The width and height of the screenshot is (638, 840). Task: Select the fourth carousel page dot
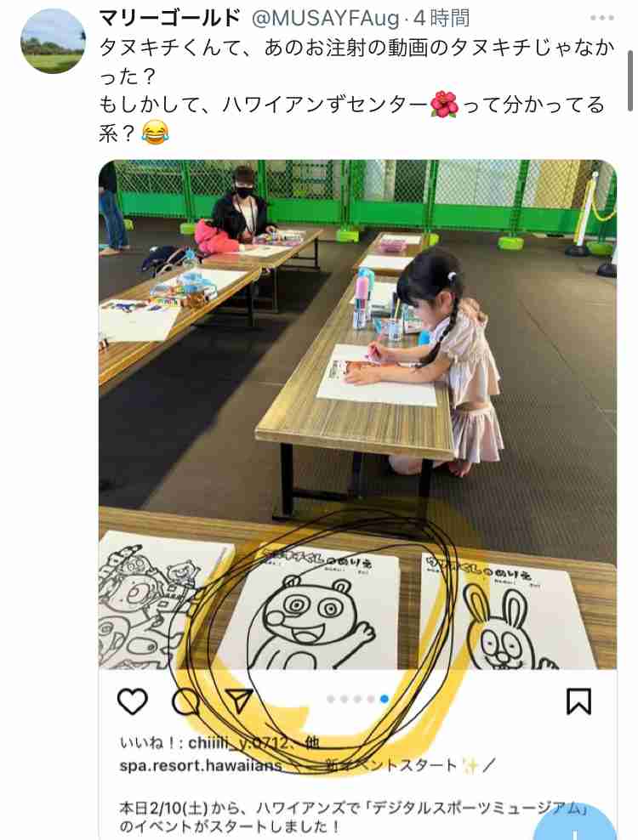pyautogui.click(x=371, y=699)
